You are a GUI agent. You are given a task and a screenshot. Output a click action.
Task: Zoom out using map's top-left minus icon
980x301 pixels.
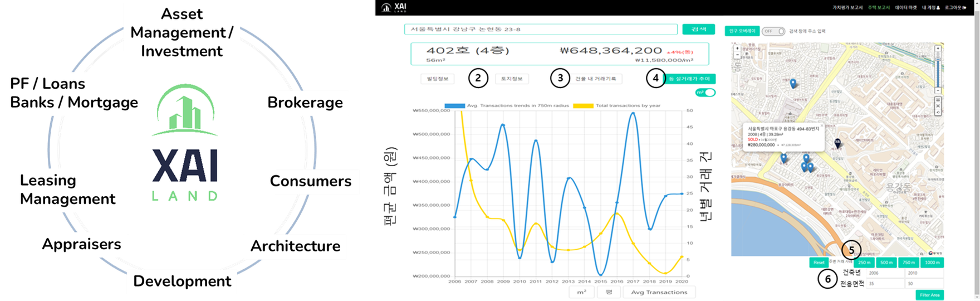[737, 55]
